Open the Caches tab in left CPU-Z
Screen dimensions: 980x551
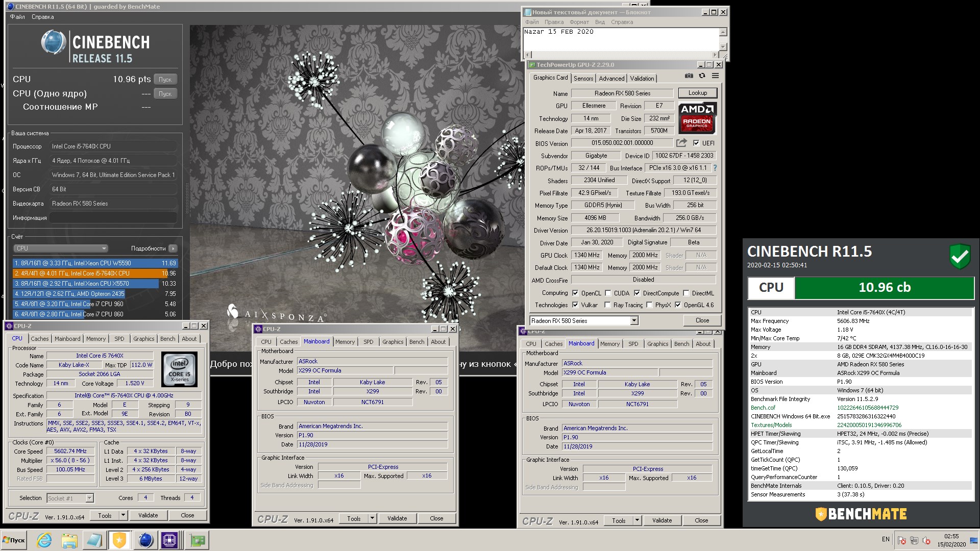[39, 339]
